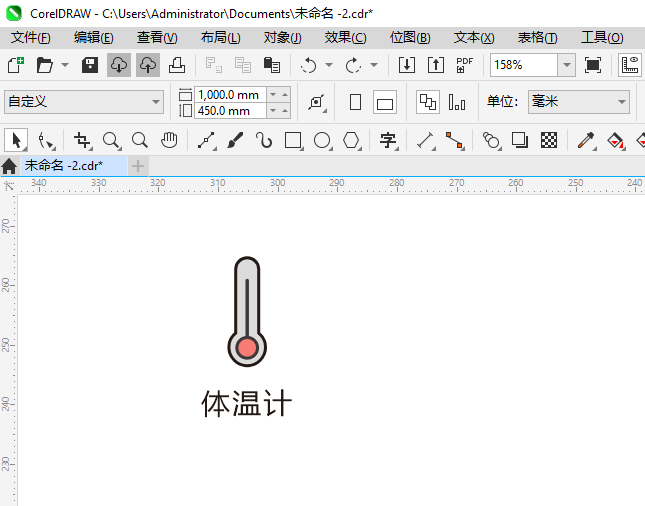Viewport: 645px width, 506px height.
Task: Undo the last action
Action: point(309,65)
